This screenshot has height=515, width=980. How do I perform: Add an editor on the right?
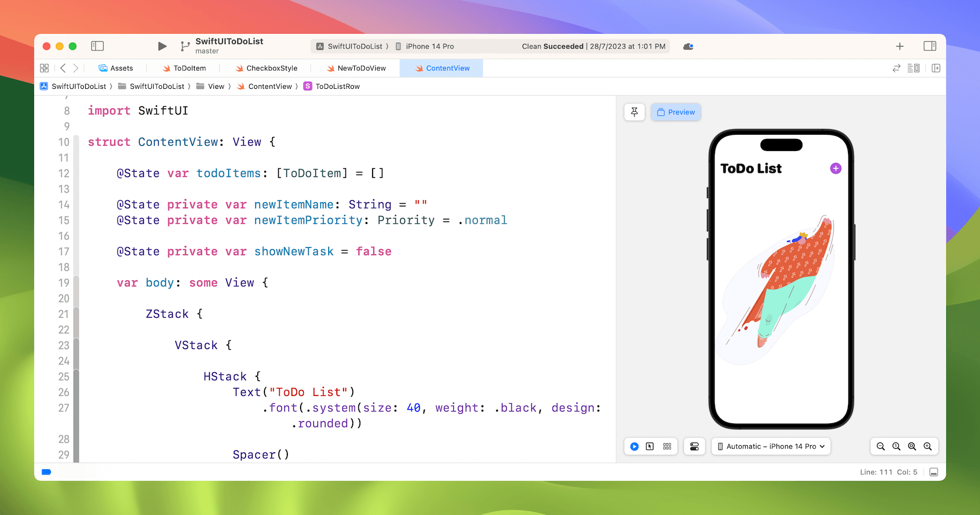(x=936, y=68)
